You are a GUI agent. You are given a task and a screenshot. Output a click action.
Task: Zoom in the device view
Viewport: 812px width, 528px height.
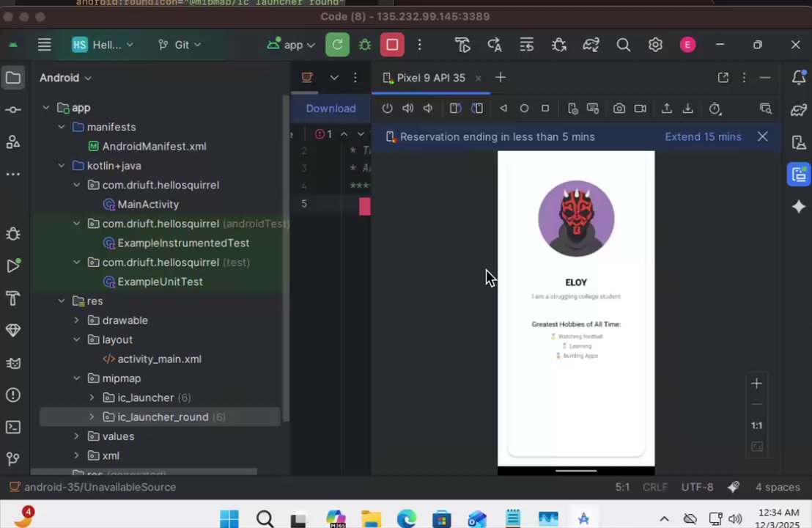(756, 384)
